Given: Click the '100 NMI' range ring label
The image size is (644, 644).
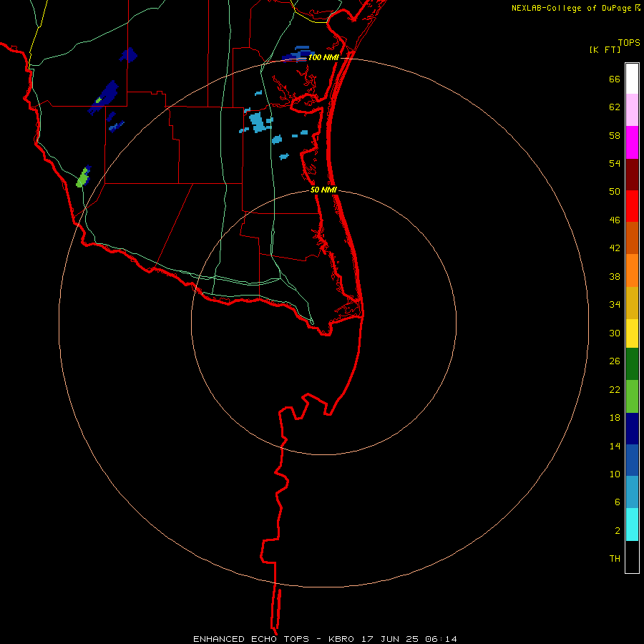Looking at the screenshot, I should (323, 57).
